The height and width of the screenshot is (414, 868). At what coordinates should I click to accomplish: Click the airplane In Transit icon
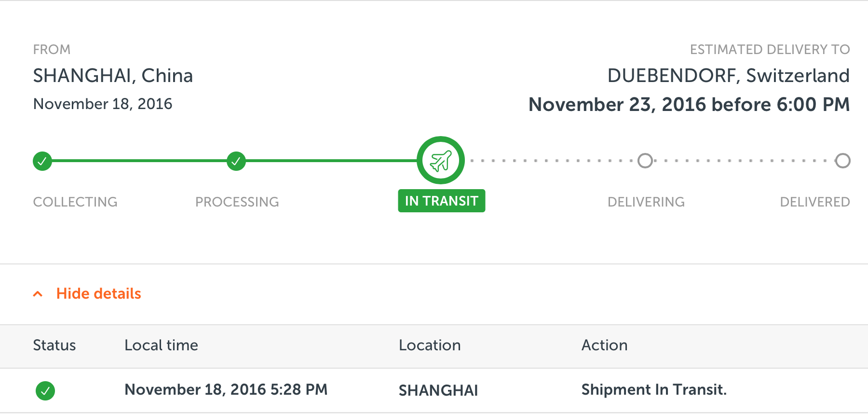click(441, 160)
